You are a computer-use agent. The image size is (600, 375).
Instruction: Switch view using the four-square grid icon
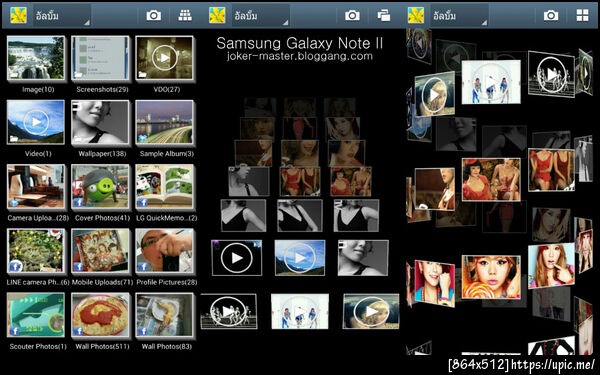point(582,15)
